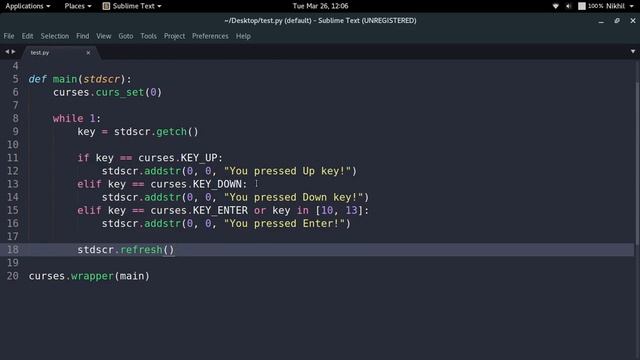Click the vertical scrollbar of the editor

[x=637, y=163]
